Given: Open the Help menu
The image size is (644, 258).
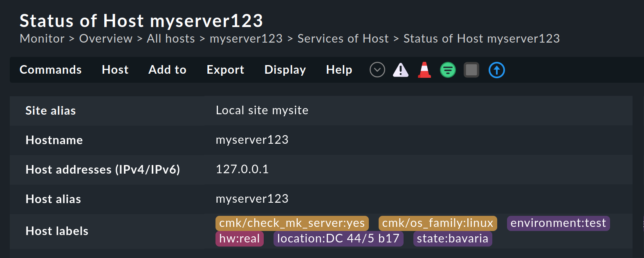Looking at the screenshot, I should (x=339, y=70).
